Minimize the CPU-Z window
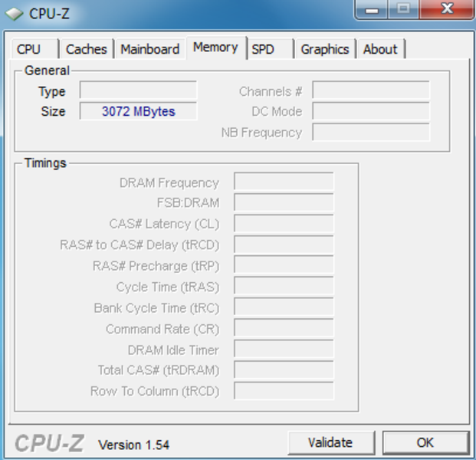 (x=372, y=9)
